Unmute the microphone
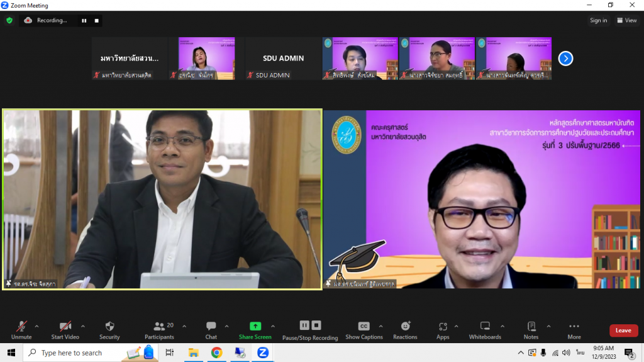 tap(21, 327)
